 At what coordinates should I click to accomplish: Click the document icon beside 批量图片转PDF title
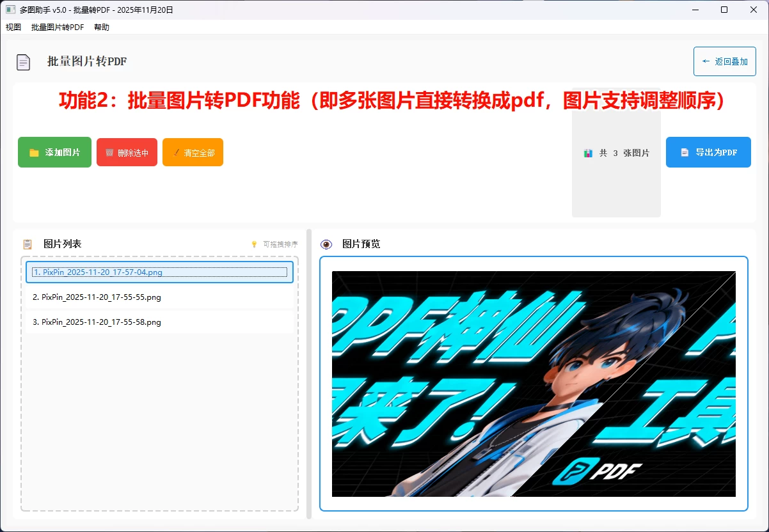24,62
